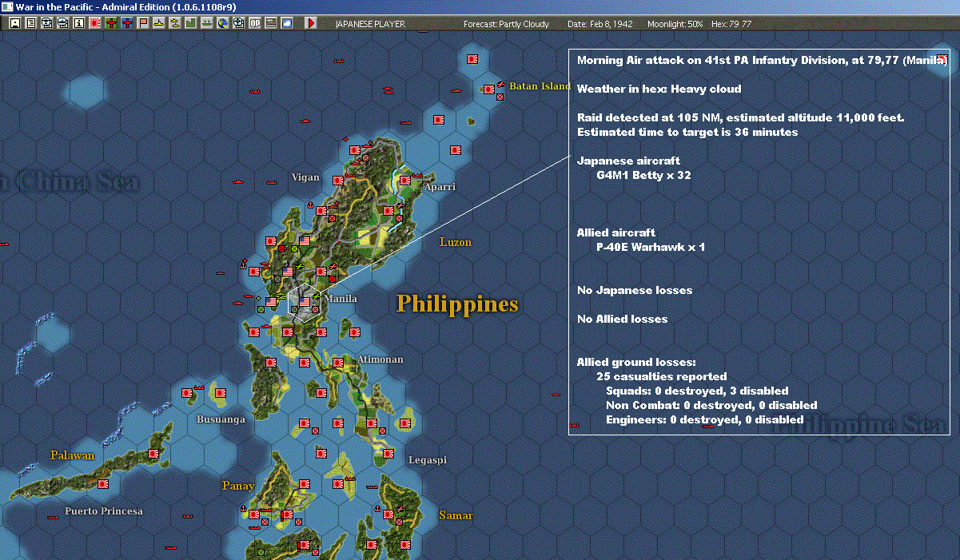Open the OP toolbar button
The height and width of the screenshot is (560, 960).
pos(254,23)
